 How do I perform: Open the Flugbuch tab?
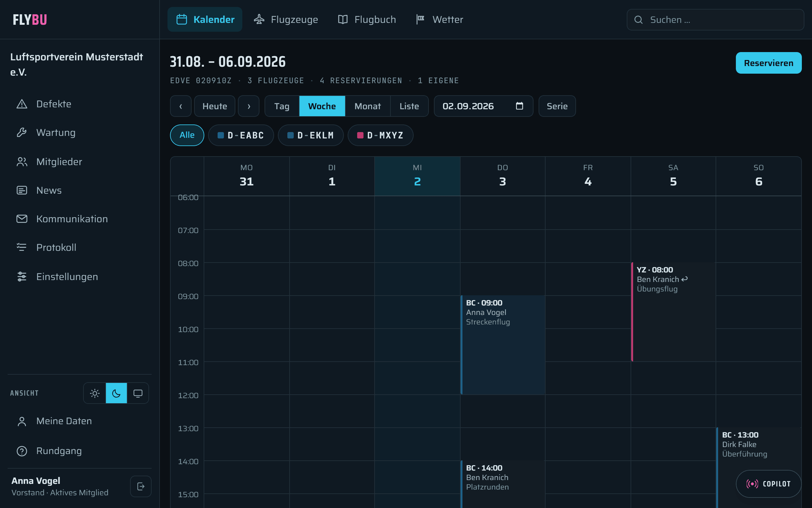click(366, 19)
